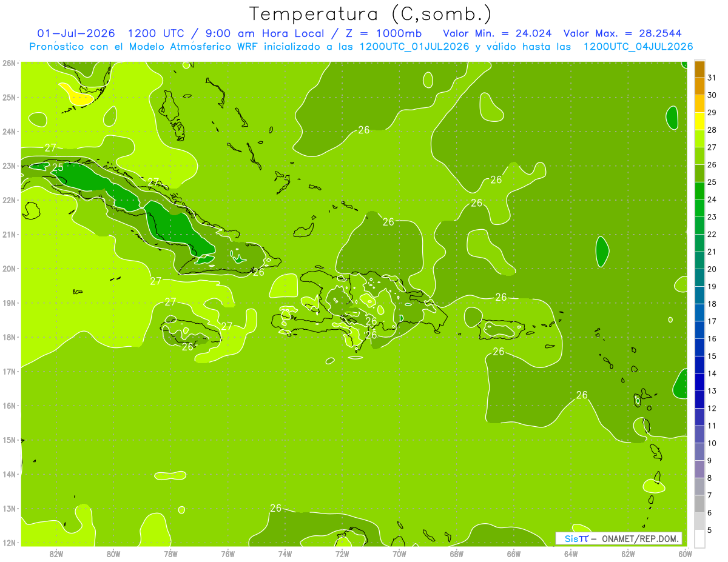Click the 66W longitude axis label
The image size is (728, 562).
[514, 554]
